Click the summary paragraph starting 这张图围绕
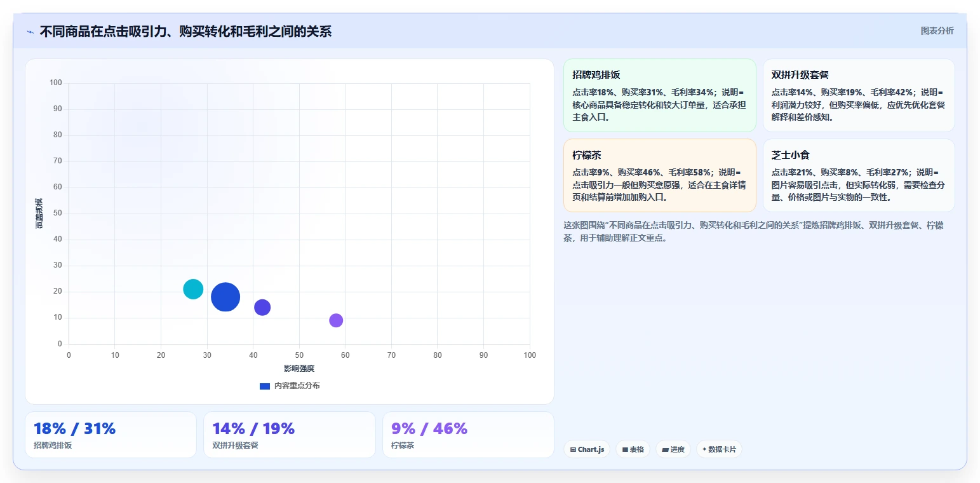The height and width of the screenshot is (483, 980). [x=753, y=232]
